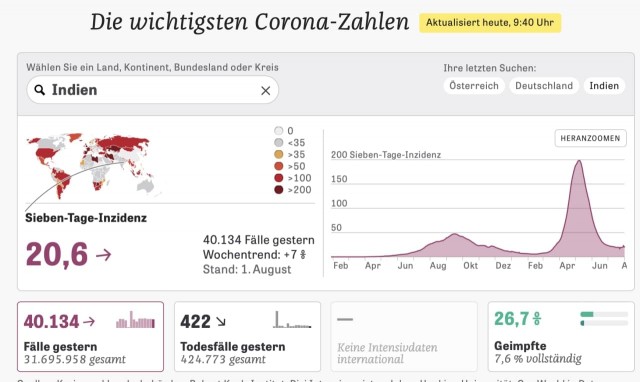Select the Deutschland recent search chip
The height and width of the screenshot is (382, 640).
click(544, 86)
